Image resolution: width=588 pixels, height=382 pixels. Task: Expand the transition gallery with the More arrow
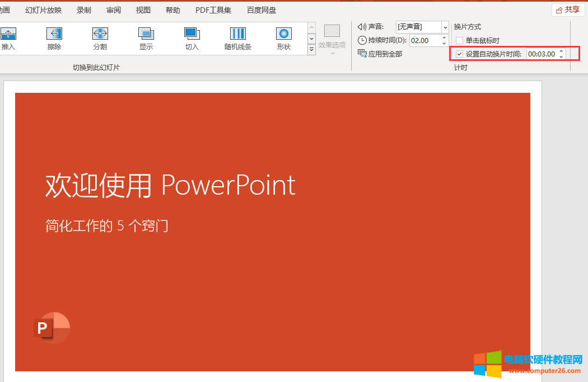(312, 50)
